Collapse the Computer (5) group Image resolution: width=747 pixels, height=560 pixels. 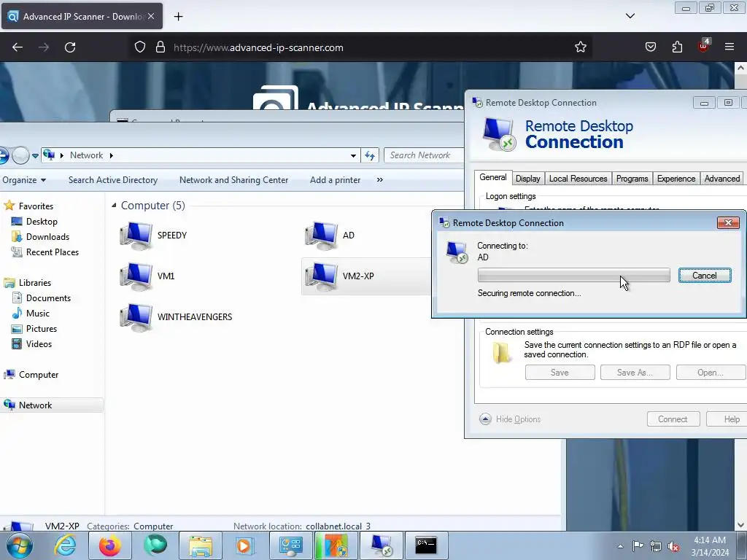(x=114, y=205)
